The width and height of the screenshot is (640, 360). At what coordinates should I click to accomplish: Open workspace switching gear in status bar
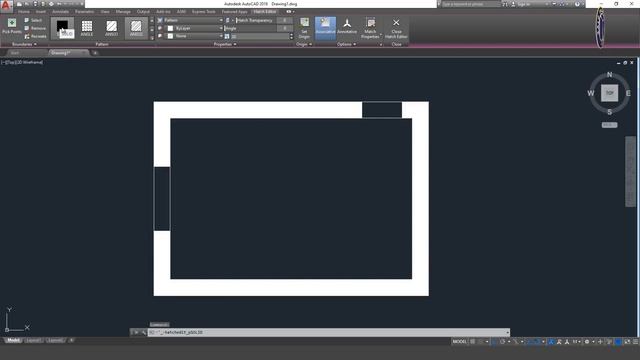[587, 342]
